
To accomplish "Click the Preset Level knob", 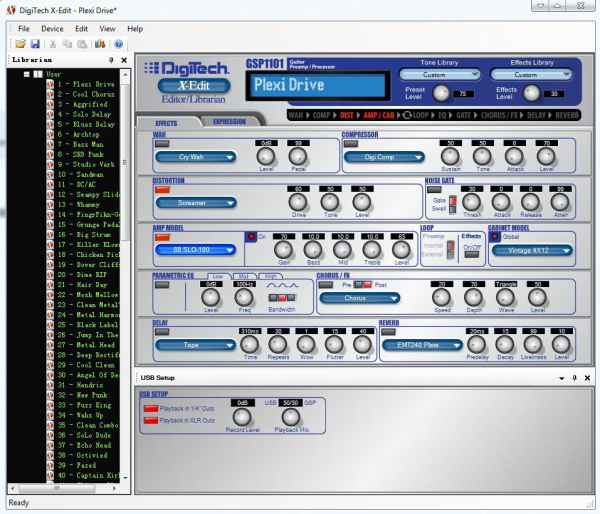I will click(x=441, y=93).
